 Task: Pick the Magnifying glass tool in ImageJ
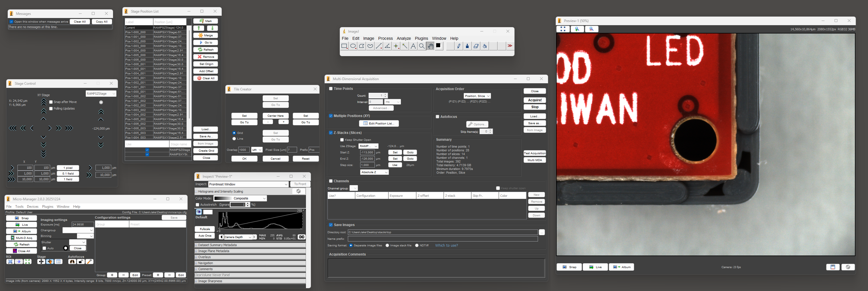(422, 46)
